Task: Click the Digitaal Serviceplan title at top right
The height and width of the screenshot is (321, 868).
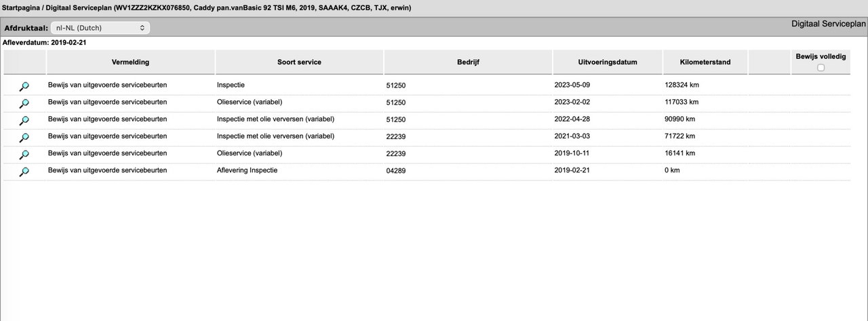Action: pyautogui.click(x=829, y=23)
